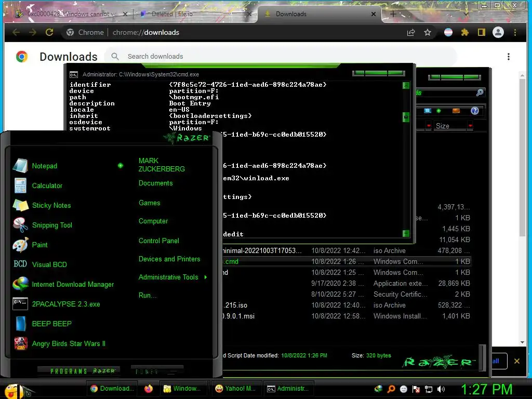The width and height of the screenshot is (532, 399).
Task: Open Downloads page more actions menu
Action: point(508,57)
